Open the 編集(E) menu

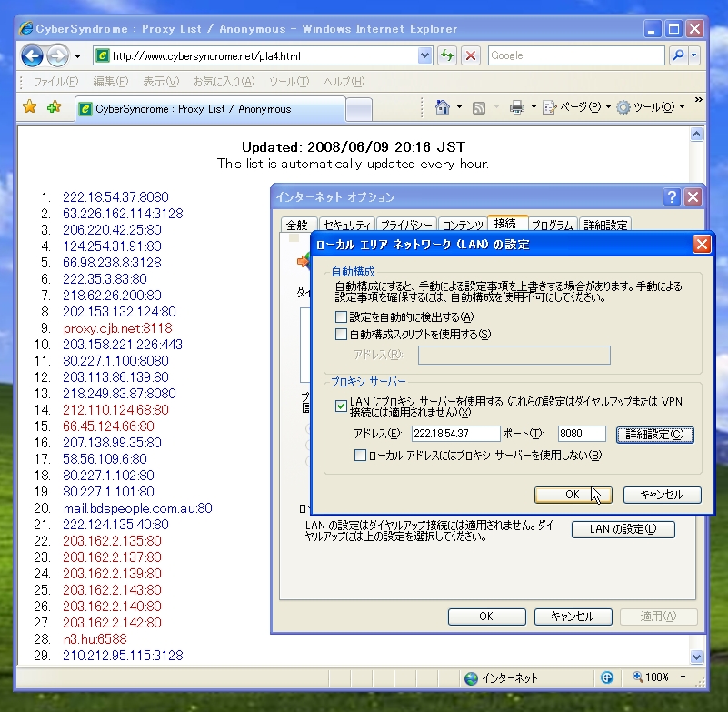point(111,82)
